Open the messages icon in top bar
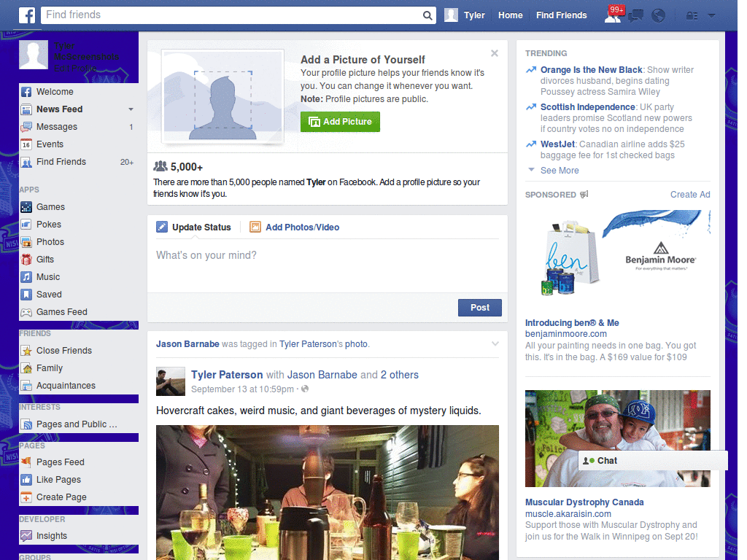The width and height of the screenshot is (747, 560). (x=635, y=16)
